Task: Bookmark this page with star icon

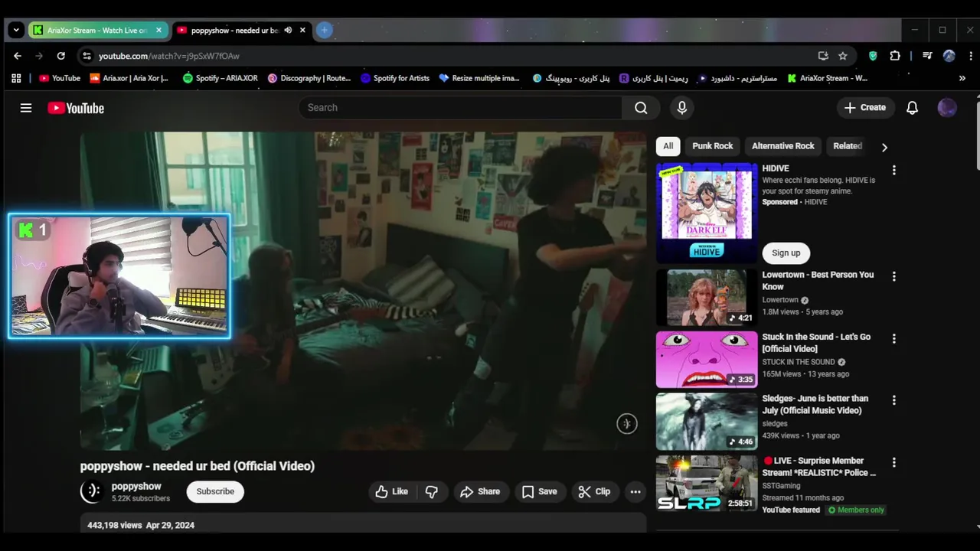Action: tap(843, 56)
